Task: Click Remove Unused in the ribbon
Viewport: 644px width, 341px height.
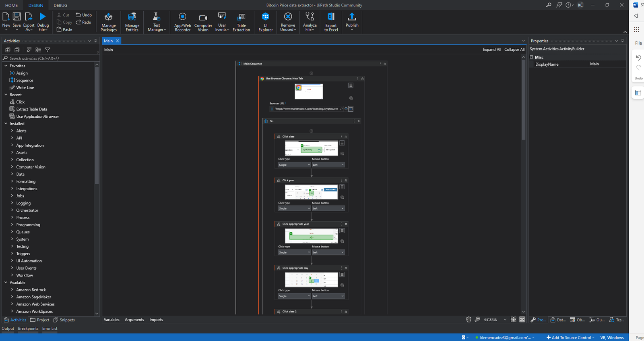Action: click(288, 22)
